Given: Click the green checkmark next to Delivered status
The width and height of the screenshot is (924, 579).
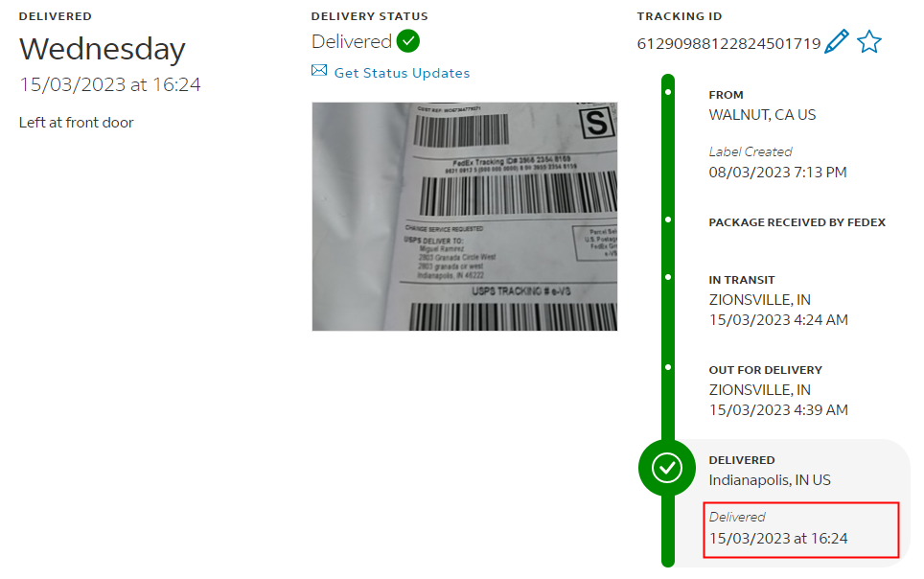Looking at the screenshot, I should [407, 41].
